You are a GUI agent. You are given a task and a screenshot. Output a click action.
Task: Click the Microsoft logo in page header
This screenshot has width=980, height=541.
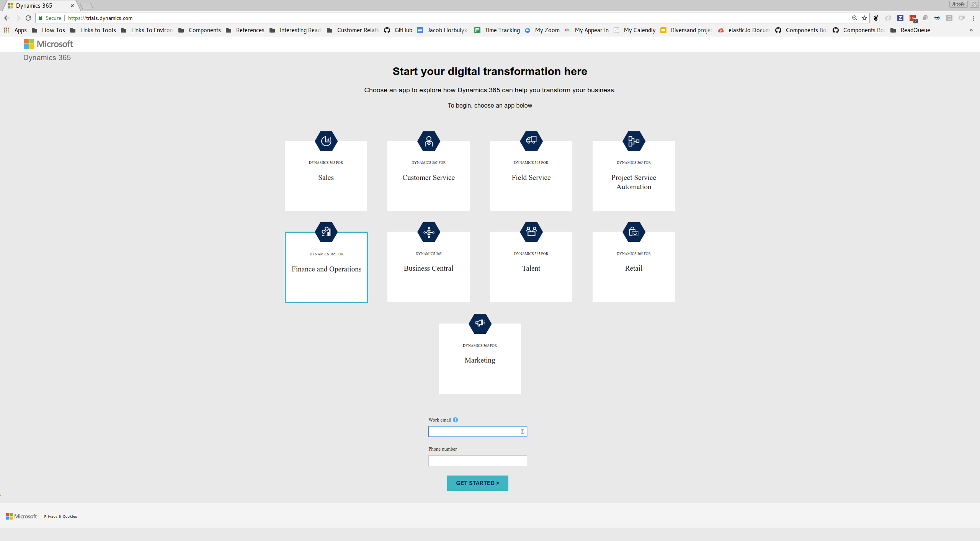pyautogui.click(x=48, y=44)
